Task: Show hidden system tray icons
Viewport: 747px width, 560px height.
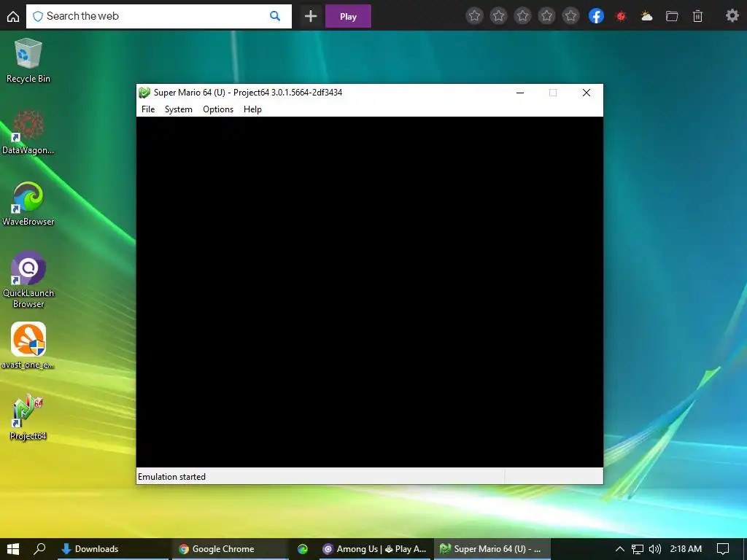Action: pos(619,549)
